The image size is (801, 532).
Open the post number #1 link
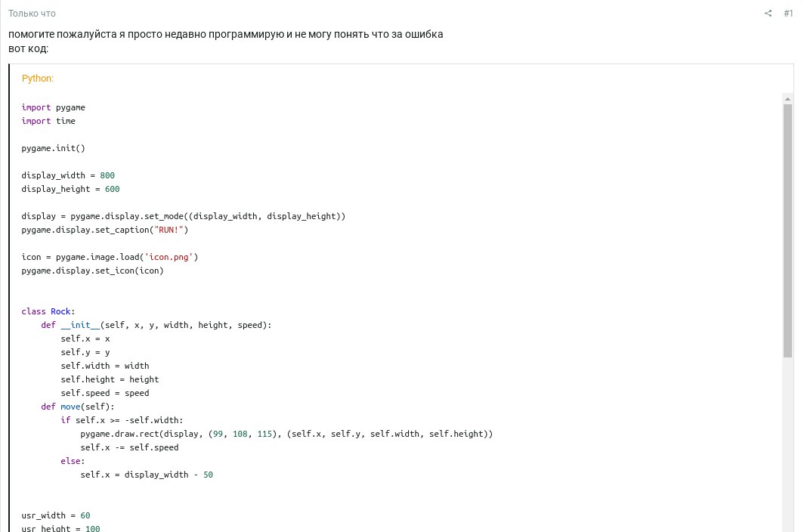click(x=788, y=14)
